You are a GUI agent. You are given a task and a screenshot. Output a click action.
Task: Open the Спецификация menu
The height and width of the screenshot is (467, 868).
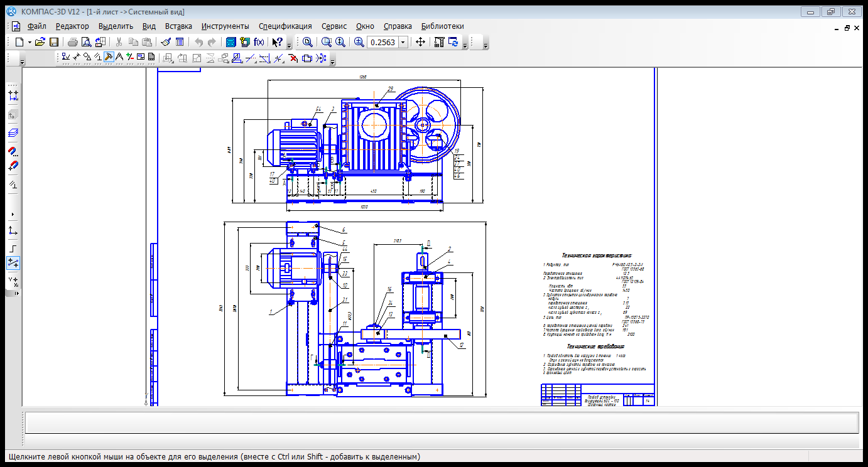point(285,26)
